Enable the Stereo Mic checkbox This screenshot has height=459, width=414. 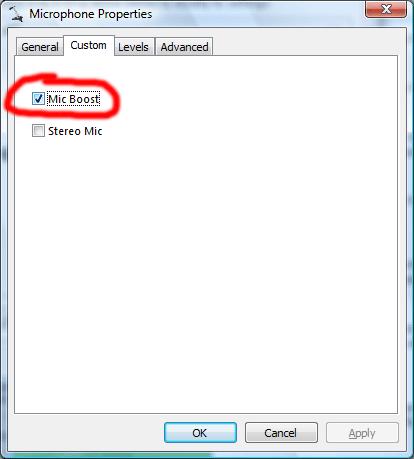tap(38, 131)
